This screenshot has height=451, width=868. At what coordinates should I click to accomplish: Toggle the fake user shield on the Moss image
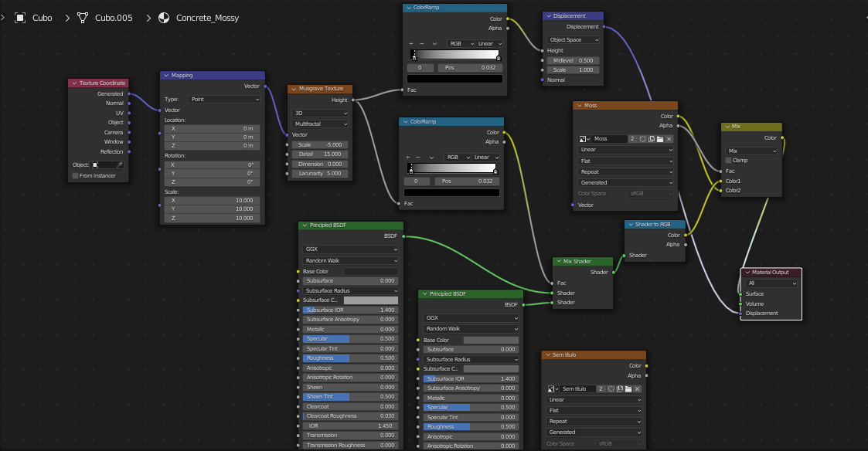(643, 137)
